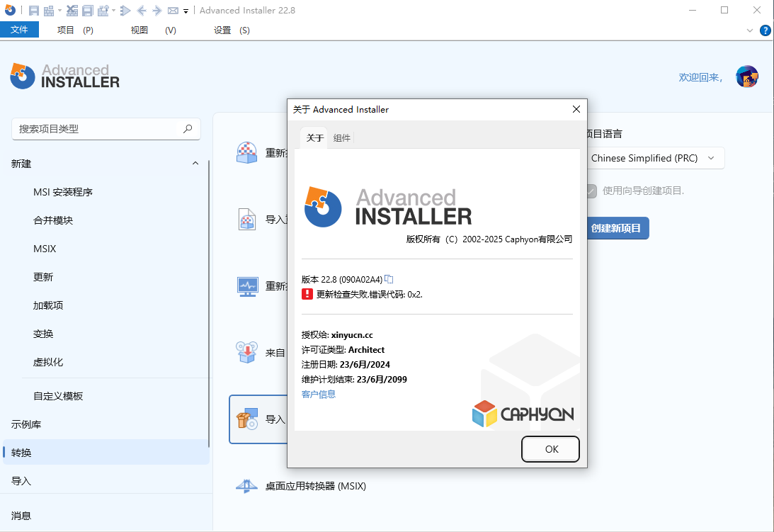The height and width of the screenshot is (532, 774).
Task: Select 自定义模板 in the sidebar
Action: point(58,396)
